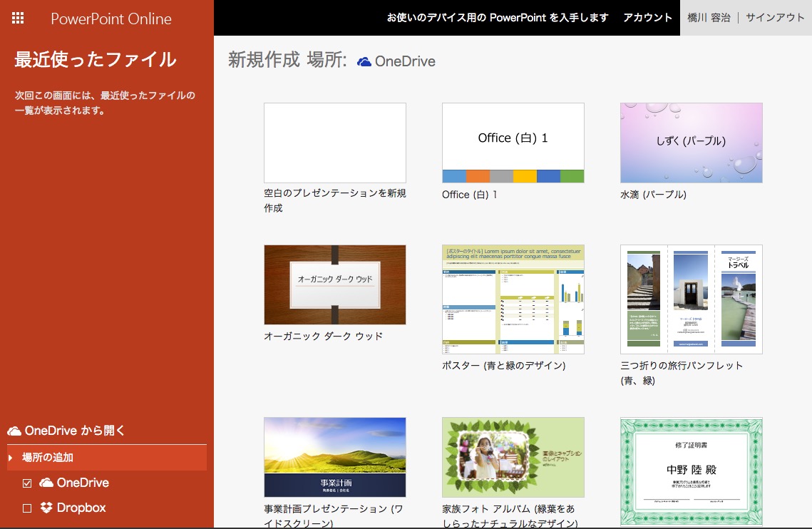Choose オーガニック ダーク ウッド template thumbnail
812x529 pixels.
[335, 285]
